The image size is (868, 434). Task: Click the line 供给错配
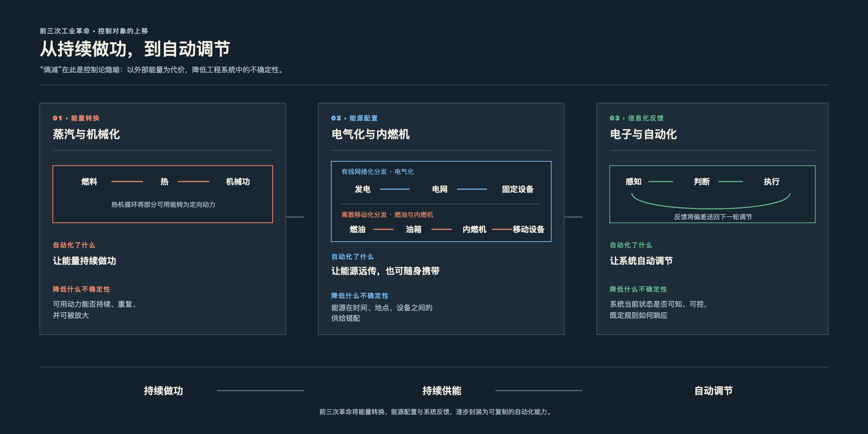pyautogui.click(x=346, y=318)
